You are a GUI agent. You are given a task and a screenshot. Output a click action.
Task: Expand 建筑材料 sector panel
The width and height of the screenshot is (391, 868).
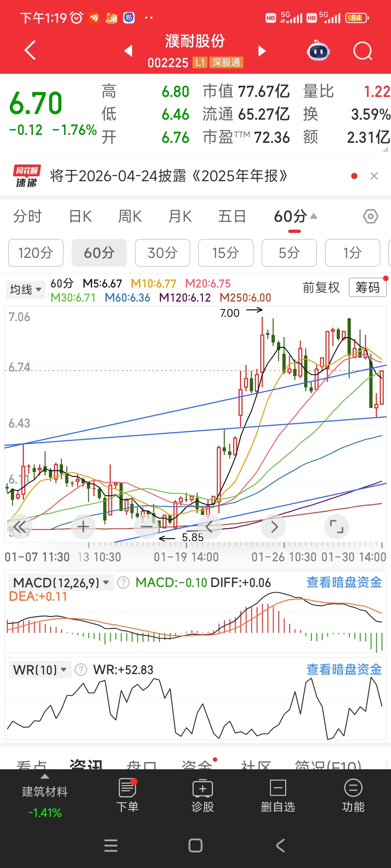(45, 796)
